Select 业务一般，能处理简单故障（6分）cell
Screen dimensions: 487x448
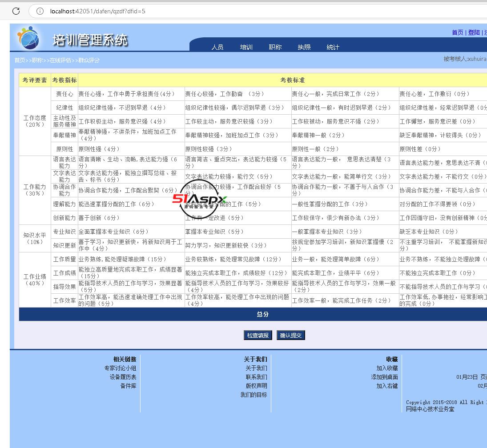345,259
